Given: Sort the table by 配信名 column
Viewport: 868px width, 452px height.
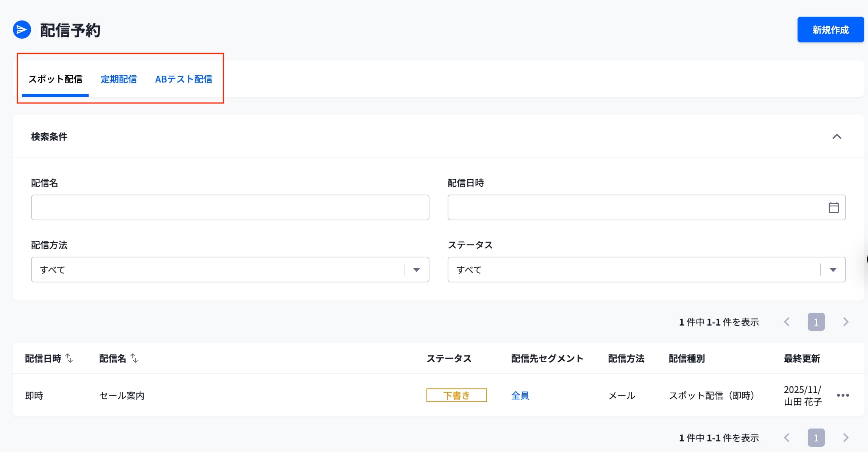Looking at the screenshot, I should pos(134,358).
